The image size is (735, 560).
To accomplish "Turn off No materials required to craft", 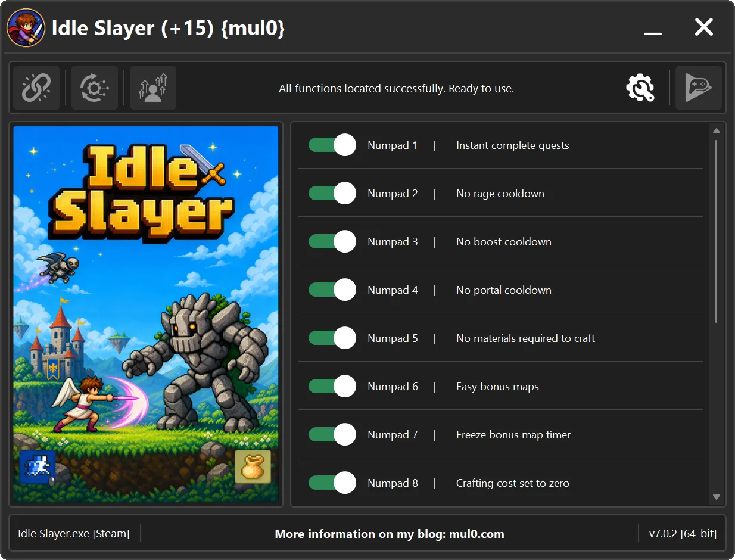I will (x=332, y=338).
